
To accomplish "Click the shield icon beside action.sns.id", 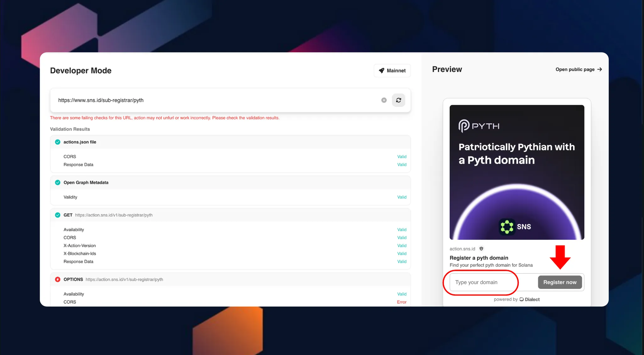I will coord(481,249).
